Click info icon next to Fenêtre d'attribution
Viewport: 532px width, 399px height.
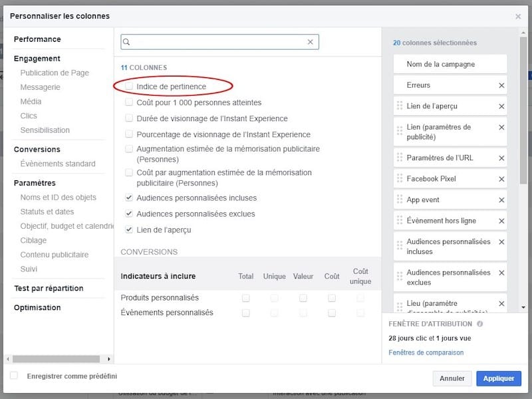(479, 324)
